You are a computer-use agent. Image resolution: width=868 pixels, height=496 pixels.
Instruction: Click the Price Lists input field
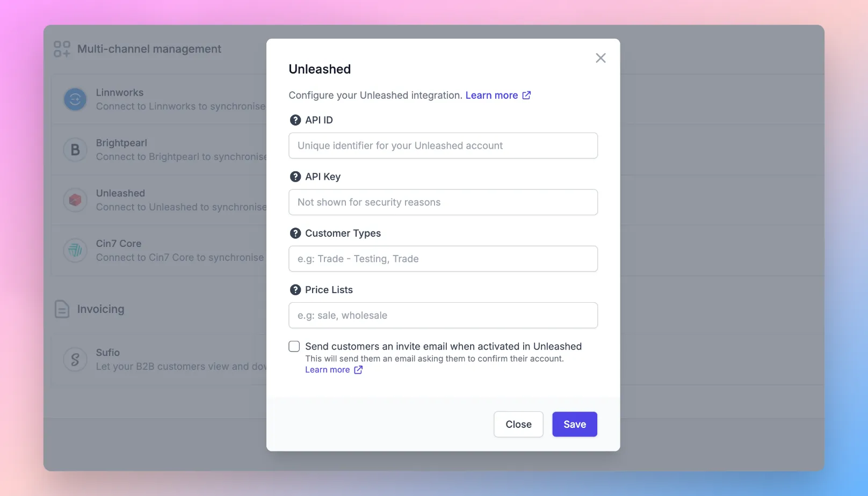click(x=443, y=316)
